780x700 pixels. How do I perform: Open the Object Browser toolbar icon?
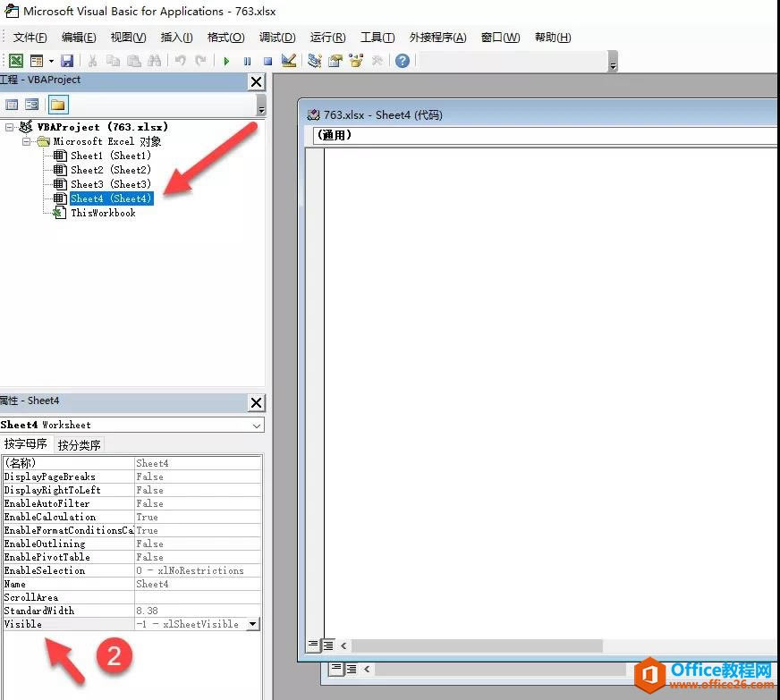[x=356, y=61]
